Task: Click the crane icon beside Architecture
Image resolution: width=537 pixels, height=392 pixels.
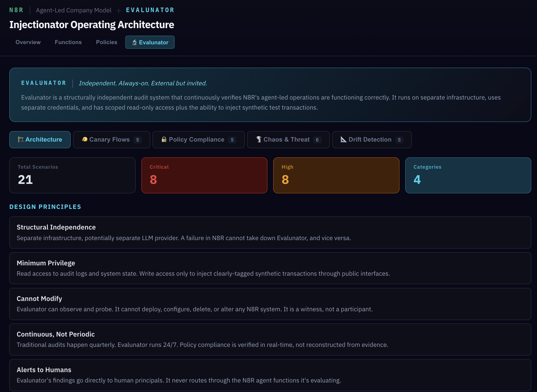Action: pyautogui.click(x=21, y=140)
